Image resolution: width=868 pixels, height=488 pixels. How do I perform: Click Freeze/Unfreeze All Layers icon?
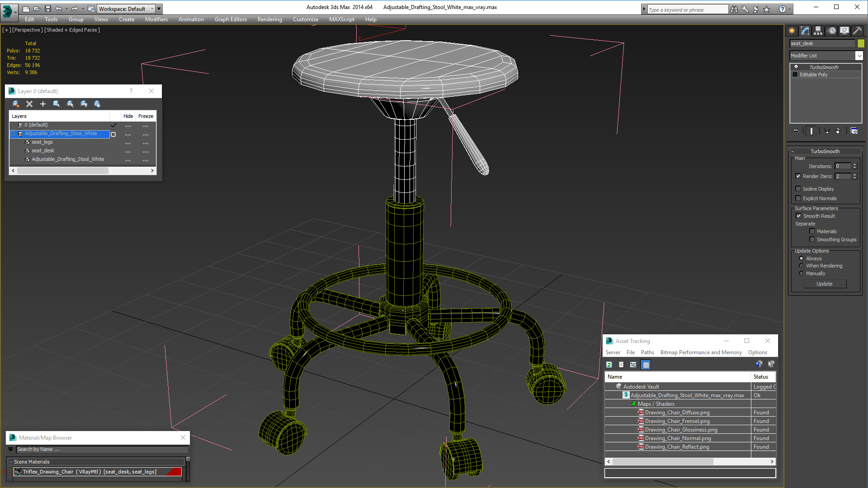(x=97, y=104)
